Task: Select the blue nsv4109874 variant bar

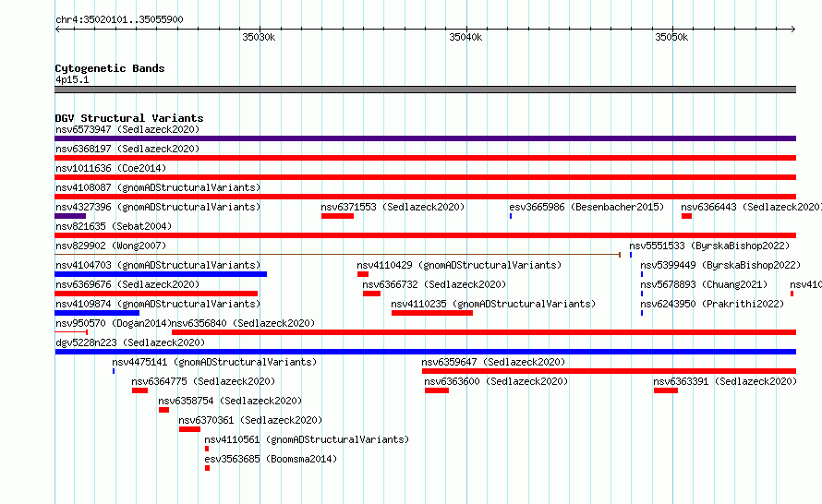Action: click(97, 313)
